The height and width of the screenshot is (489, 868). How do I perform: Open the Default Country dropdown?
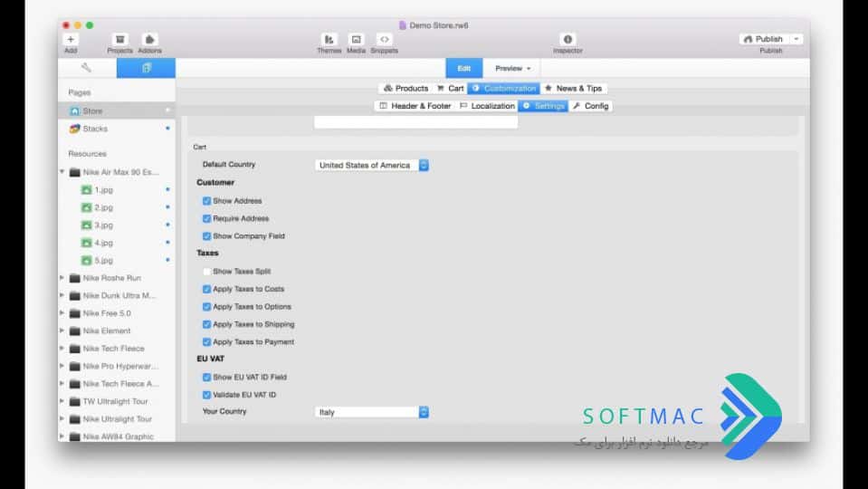tap(371, 165)
